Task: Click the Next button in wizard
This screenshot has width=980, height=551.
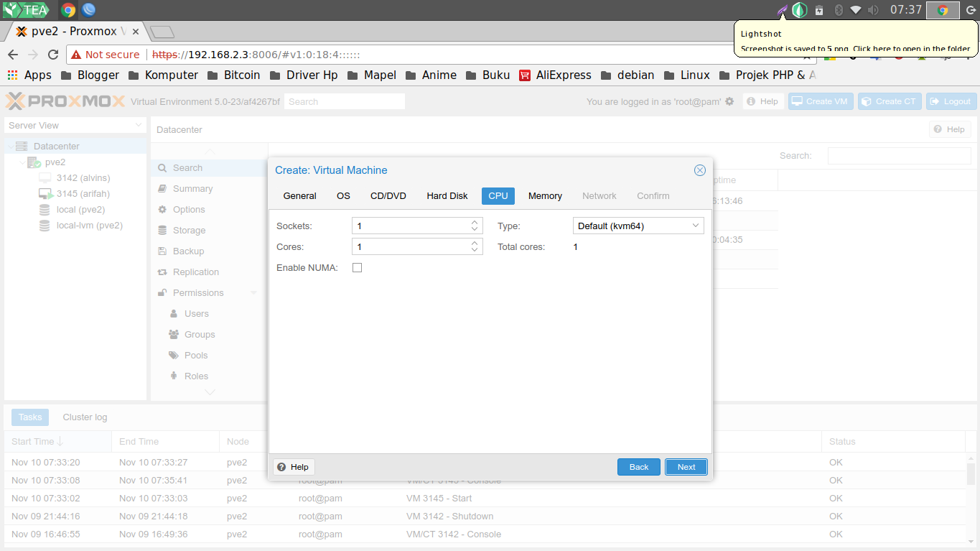Action: tap(686, 467)
